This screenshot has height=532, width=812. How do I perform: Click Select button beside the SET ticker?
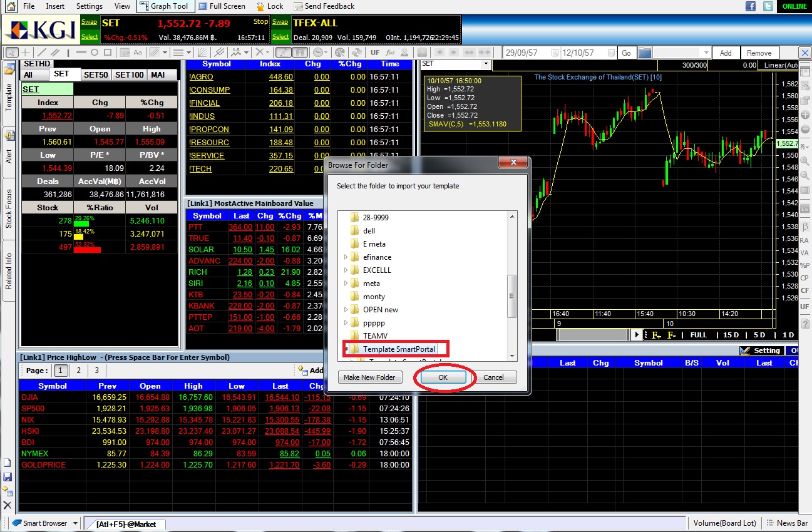(90, 37)
